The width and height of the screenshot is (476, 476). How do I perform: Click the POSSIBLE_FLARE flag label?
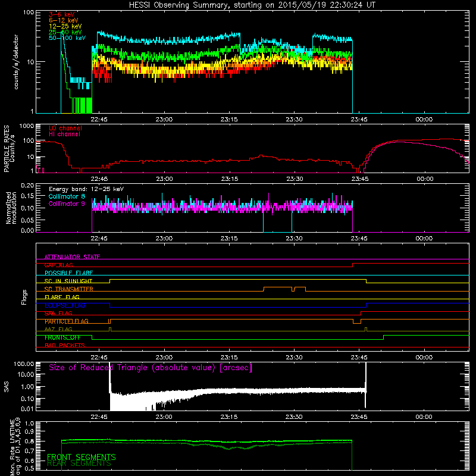68,273
